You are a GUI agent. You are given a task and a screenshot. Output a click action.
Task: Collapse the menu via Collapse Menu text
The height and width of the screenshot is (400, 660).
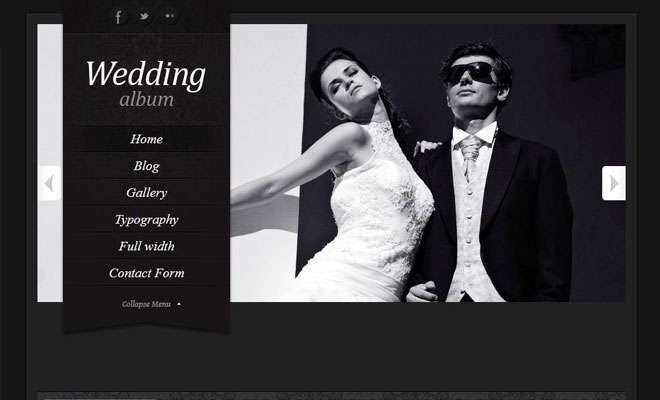pyautogui.click(x=146, y=304)
